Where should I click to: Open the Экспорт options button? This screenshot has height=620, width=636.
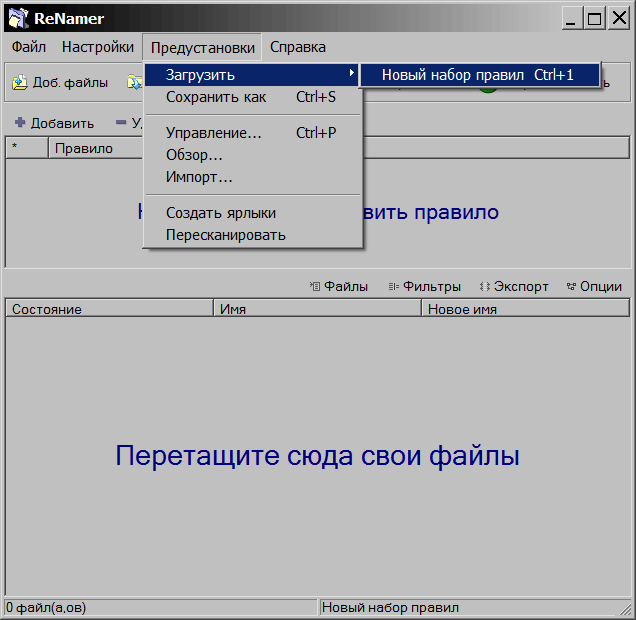point(514,286)
